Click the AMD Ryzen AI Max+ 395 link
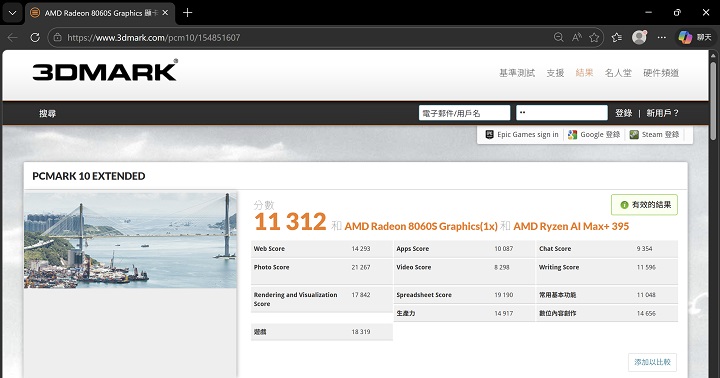Viewport: 720px width, 378px height. [571, 226]
